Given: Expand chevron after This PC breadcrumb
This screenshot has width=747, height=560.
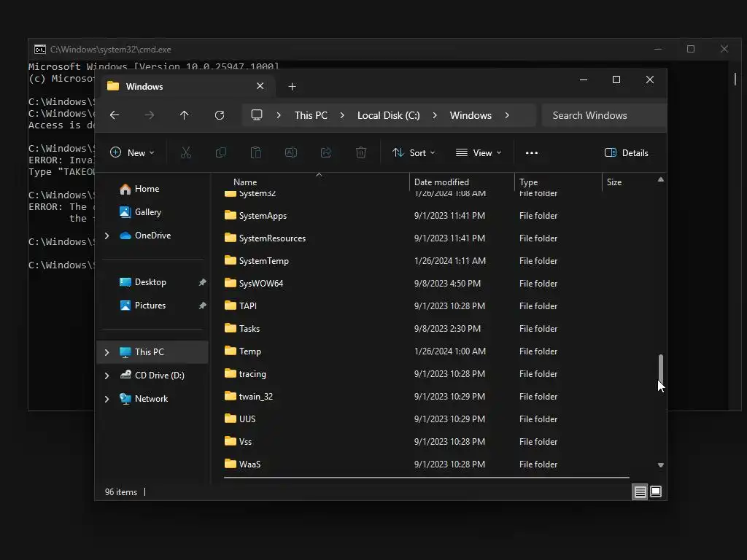Looking at the screenshot, I should point(342,115).
